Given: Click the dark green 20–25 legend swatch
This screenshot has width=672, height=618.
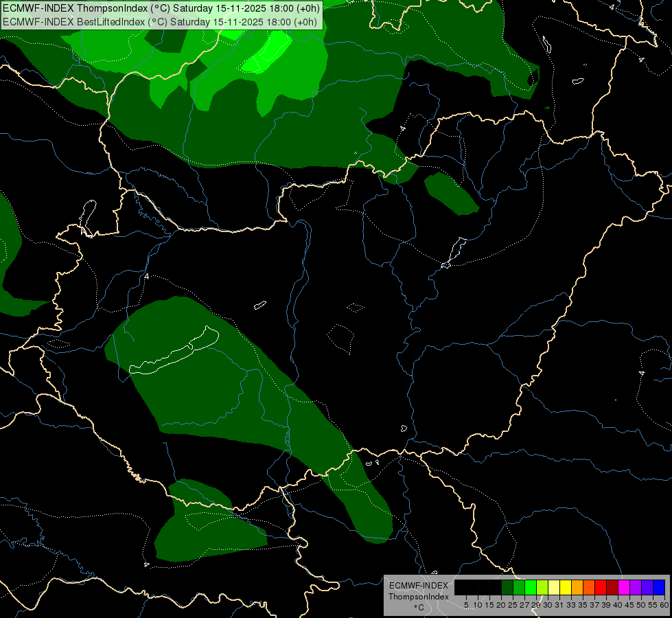Looking at the screenshot, I should (x=507, y=587).
